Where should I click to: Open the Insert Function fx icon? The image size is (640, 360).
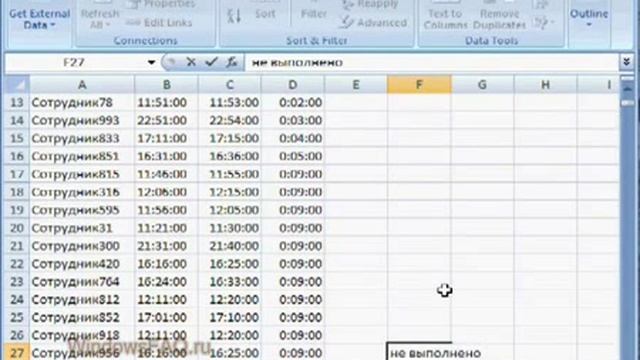click(x=232, y=62)
